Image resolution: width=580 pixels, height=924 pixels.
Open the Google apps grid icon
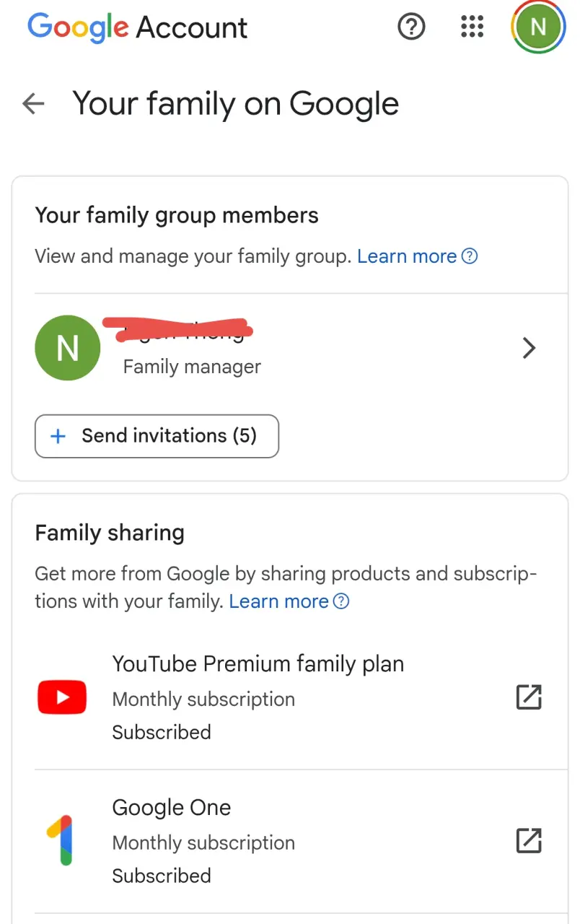click(472, 27)
